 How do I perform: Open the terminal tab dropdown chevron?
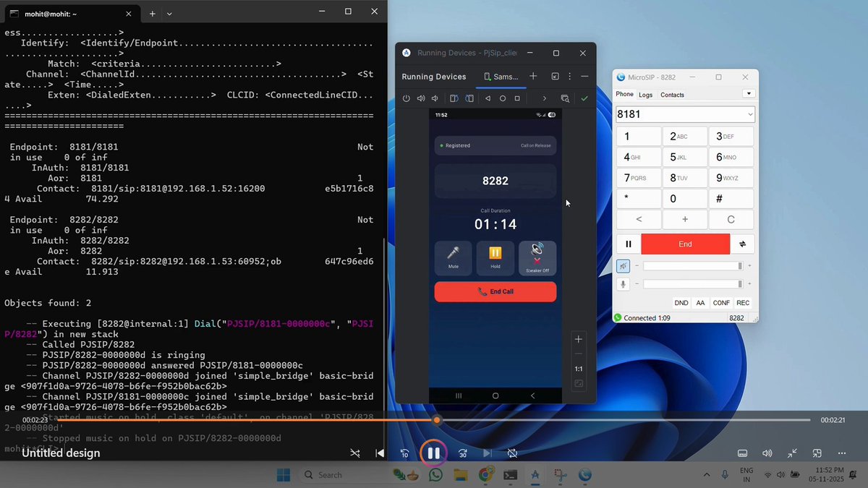tap(169, 13)
